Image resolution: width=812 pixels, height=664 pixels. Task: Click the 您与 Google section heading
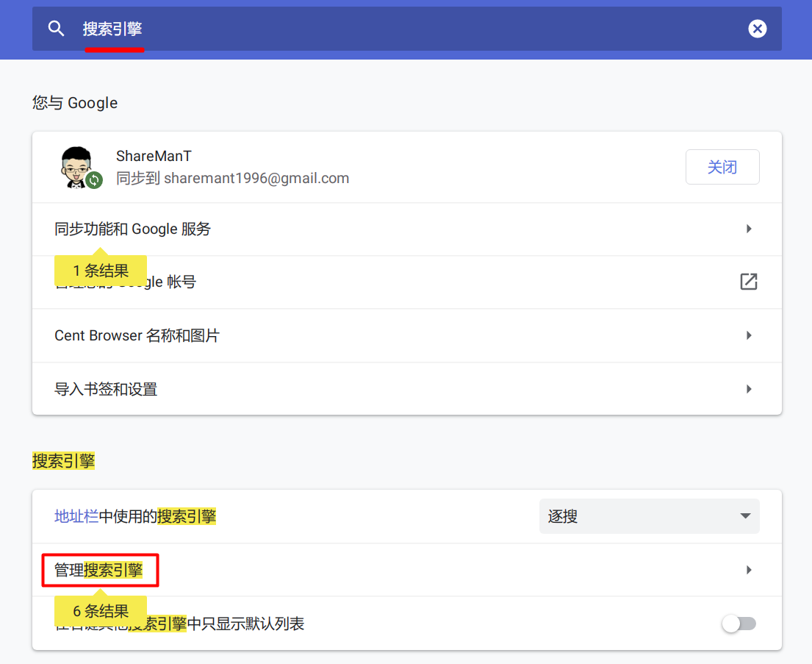pos(75,103)
